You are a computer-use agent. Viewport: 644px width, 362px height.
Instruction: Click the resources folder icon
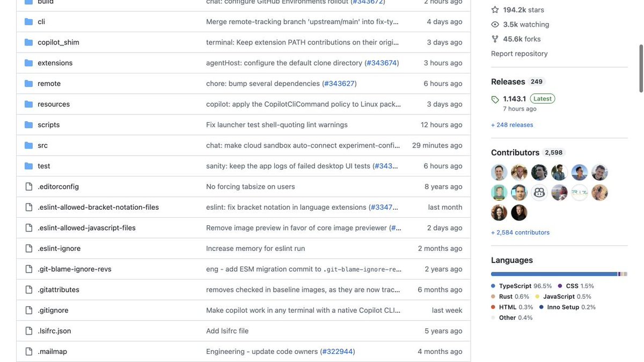(29, 104)
